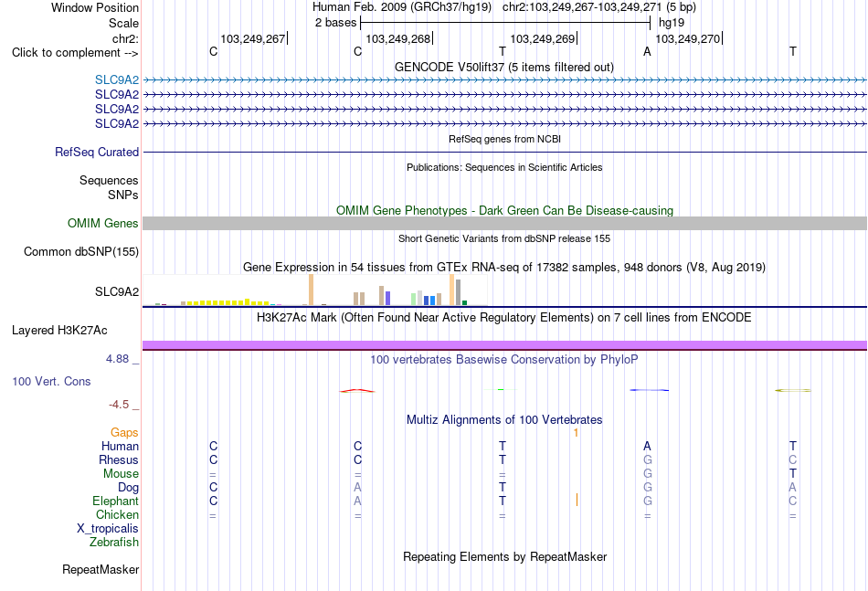Click the GENCODE V50lift37 track title

[504, 67]
